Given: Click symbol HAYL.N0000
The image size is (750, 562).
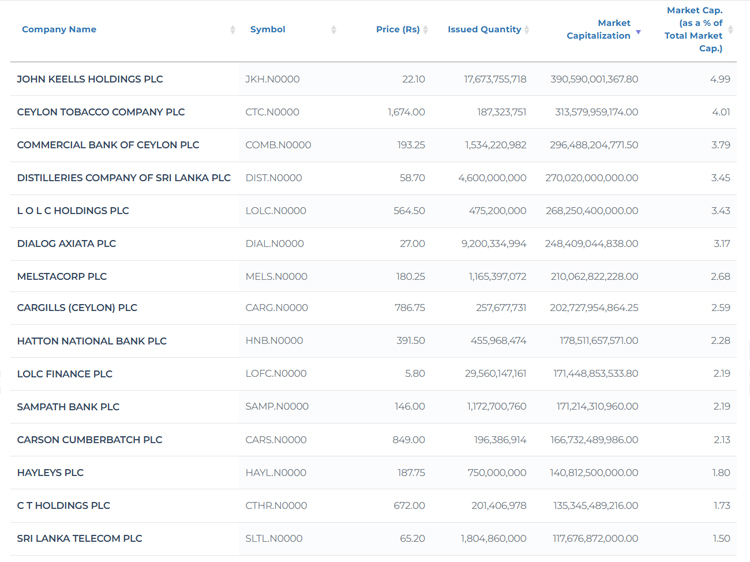Looking at the screenshot, I should pyautogui.click(x=276, y=473).
